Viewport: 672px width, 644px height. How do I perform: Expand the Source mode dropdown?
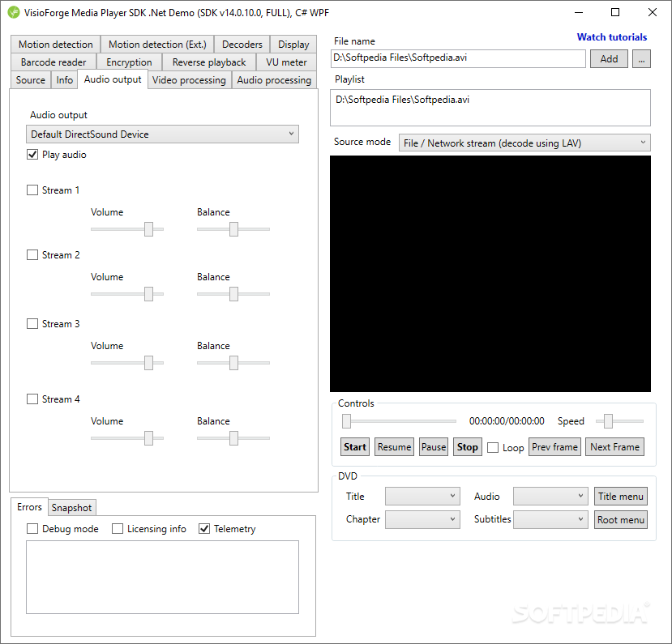point(524,143)
